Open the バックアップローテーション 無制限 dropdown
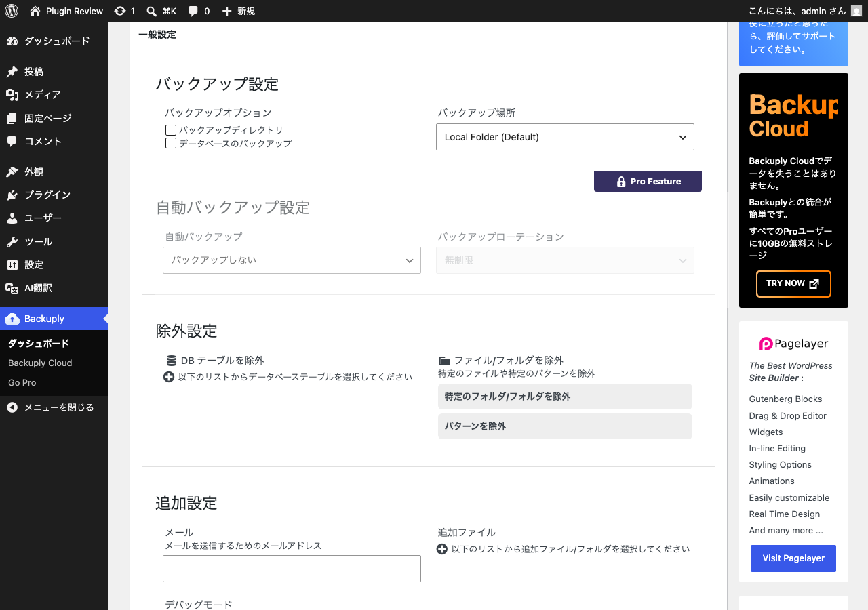The image size is (868, 610). pos(565,260)
